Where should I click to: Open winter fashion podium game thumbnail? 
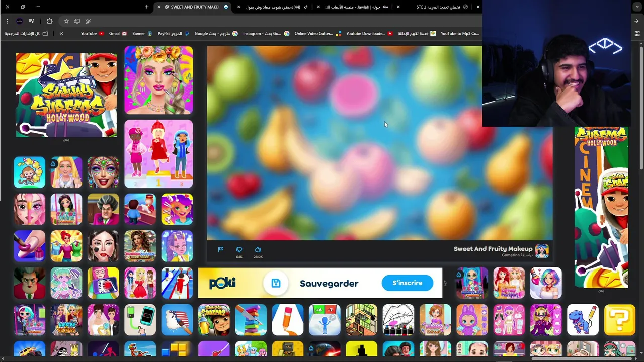tap(158, 153)
